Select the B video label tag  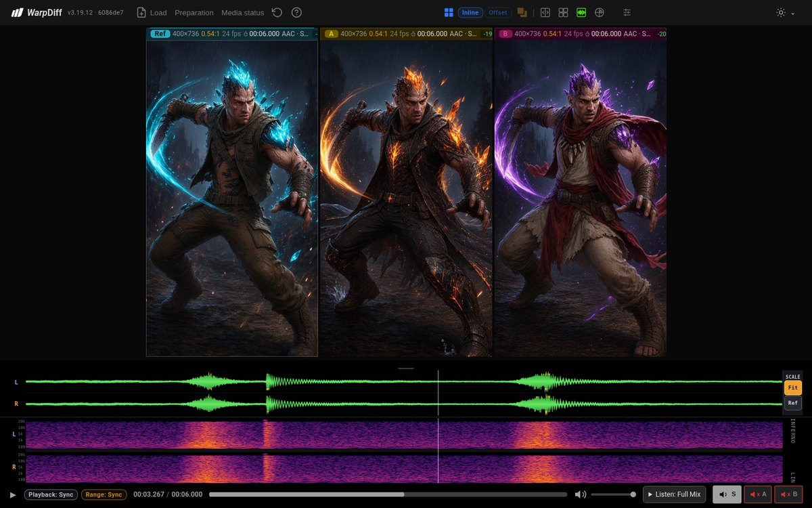pyautogui.click(x=505, y=34)
